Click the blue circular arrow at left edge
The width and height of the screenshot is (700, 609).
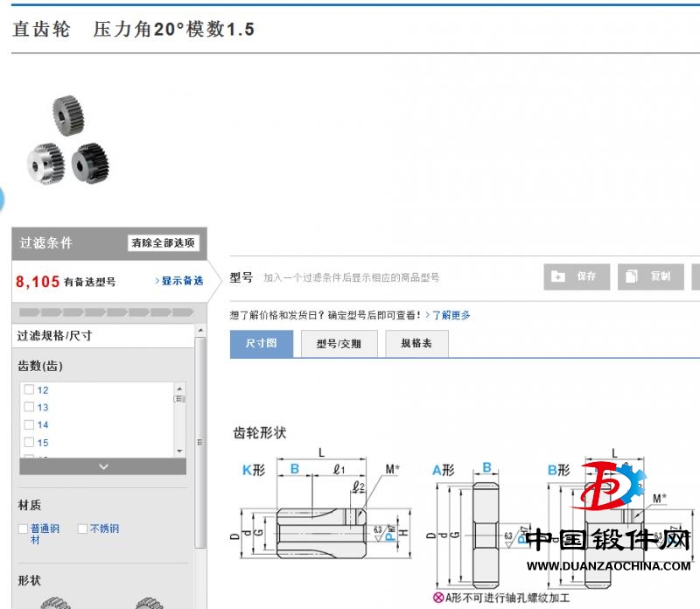tap(2, 199)
